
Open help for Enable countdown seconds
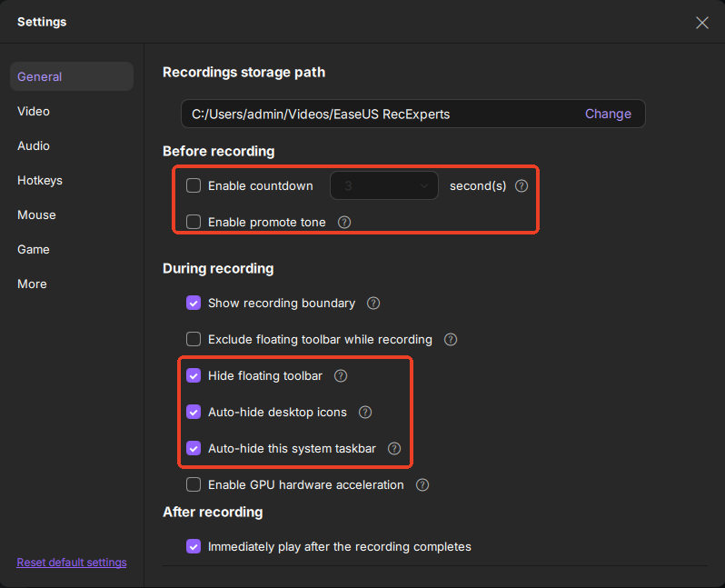coord(521,186)
